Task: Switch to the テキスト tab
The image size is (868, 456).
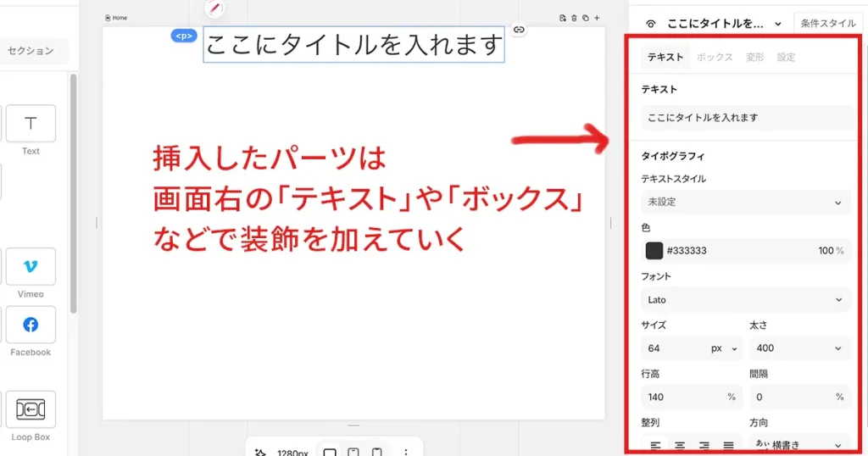Action: point(665,57)
